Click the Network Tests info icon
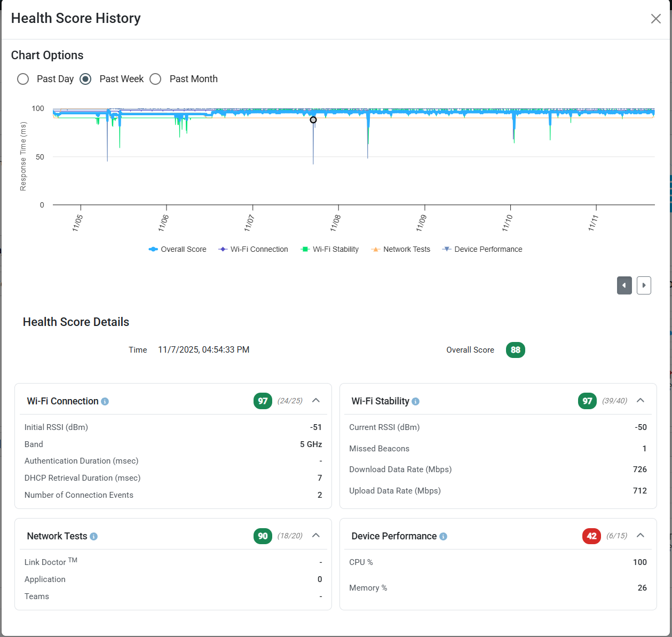This screenshot has width=672, height=637. point(94,537)
